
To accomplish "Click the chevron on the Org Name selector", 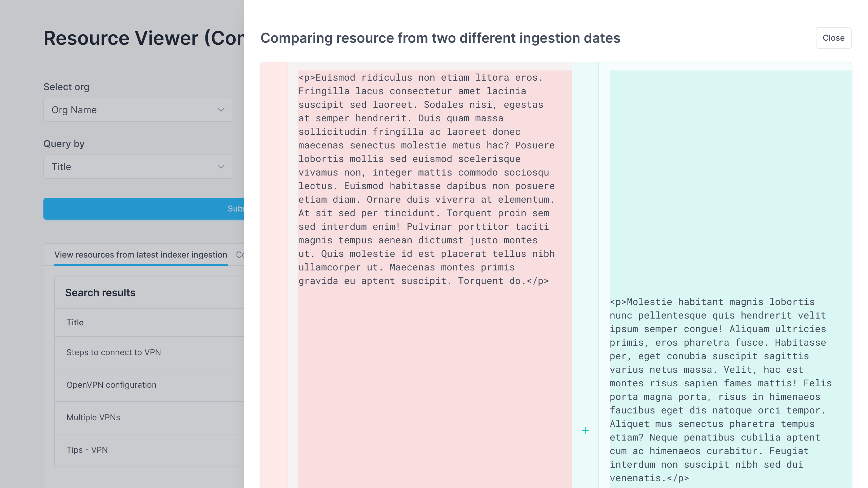I will pyautogui.click(x=221, y=110).
